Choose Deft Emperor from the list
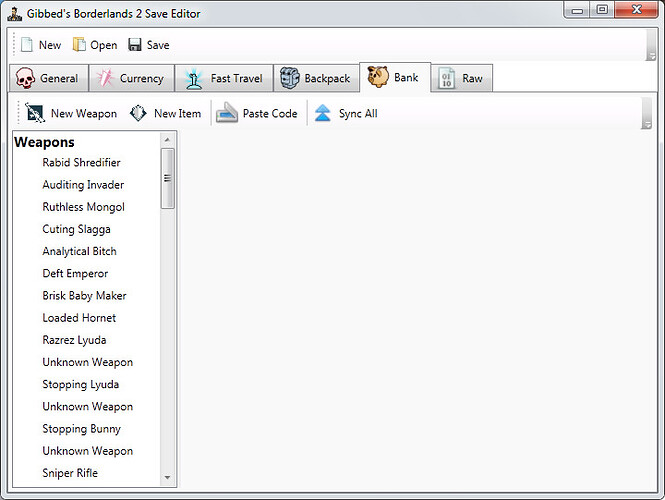Image resolution: width=665 pixels, height=500 pixels. tap(75, 274)
